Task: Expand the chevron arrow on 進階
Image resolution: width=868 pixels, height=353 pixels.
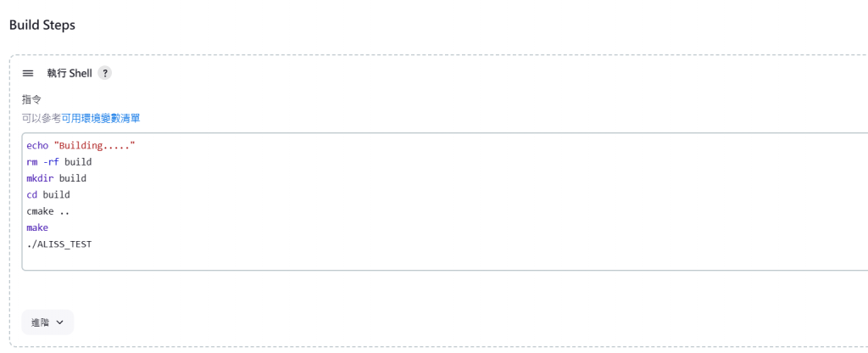Action: point(60,322)
